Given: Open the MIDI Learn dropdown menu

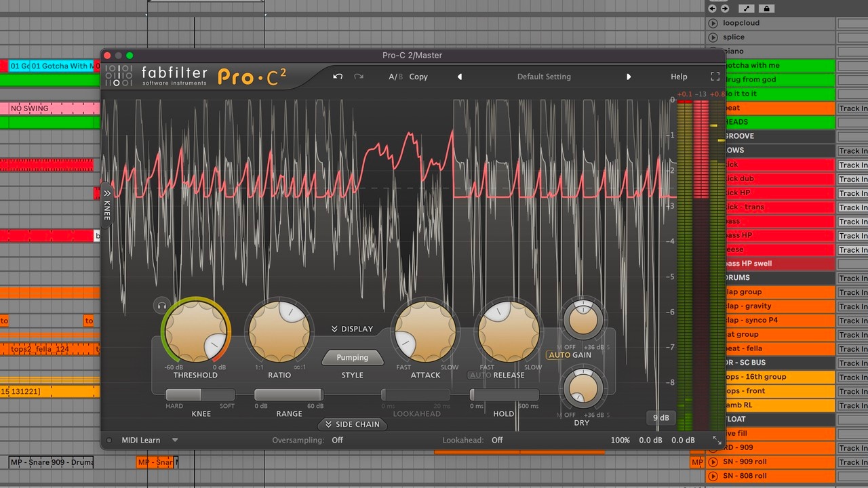Looking at the screenshot, I should tap(174, 440).
